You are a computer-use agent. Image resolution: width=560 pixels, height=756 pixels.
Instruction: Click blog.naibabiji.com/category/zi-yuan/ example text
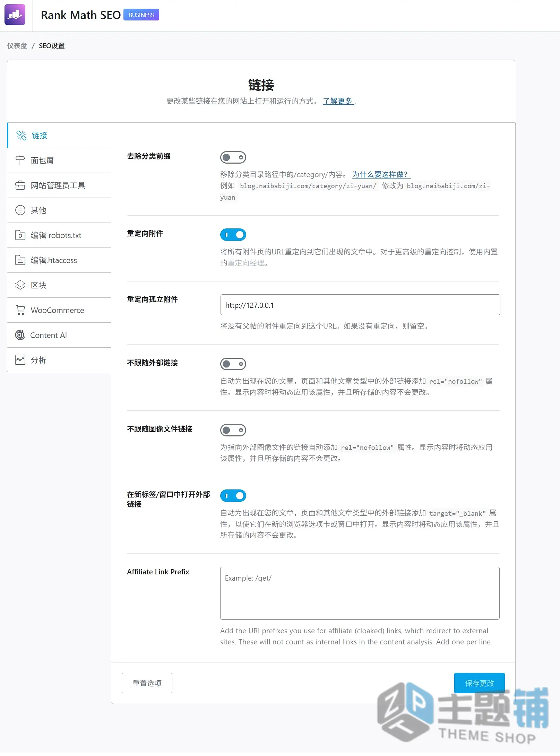click(x=308, y=186)
